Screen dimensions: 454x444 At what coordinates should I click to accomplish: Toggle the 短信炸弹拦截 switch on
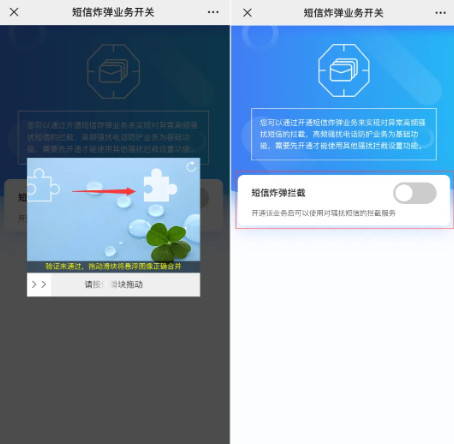tap(415, 193)
